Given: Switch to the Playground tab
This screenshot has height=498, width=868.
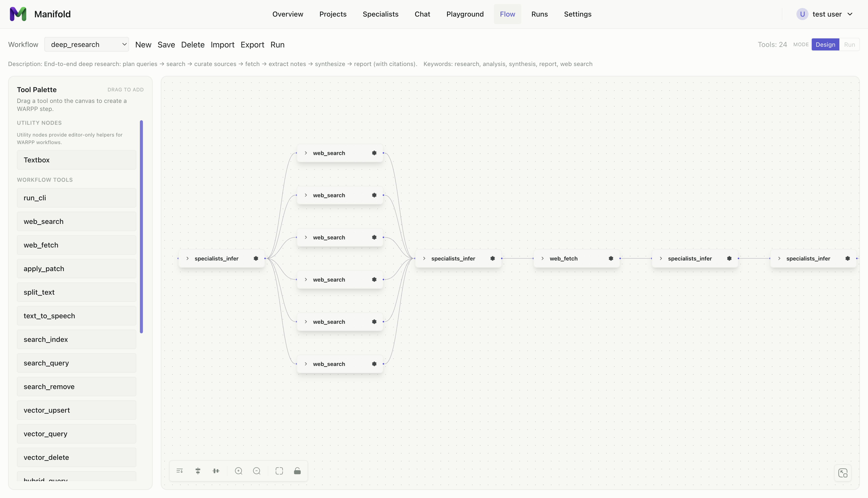Looking at the screenshot, I should (x=465, y=14).
